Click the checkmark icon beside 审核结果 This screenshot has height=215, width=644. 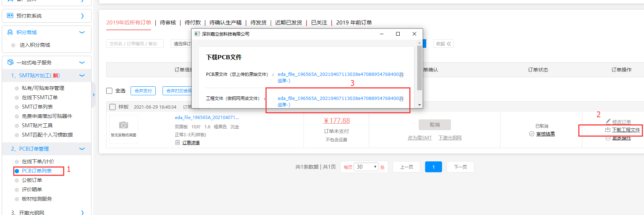532,134
